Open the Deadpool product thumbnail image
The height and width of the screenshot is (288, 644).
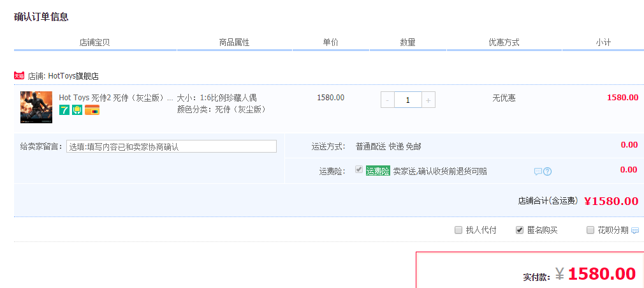click(36, 107)
